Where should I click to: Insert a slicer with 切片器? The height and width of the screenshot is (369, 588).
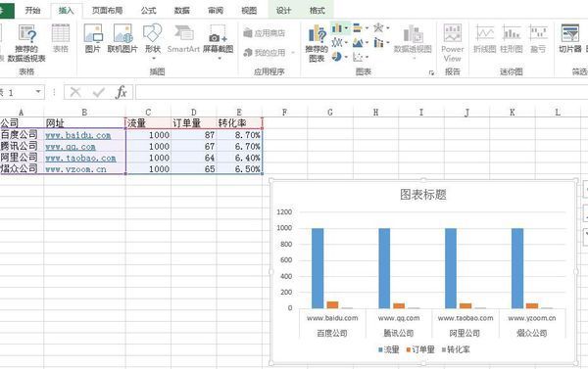tap(570, 38)
